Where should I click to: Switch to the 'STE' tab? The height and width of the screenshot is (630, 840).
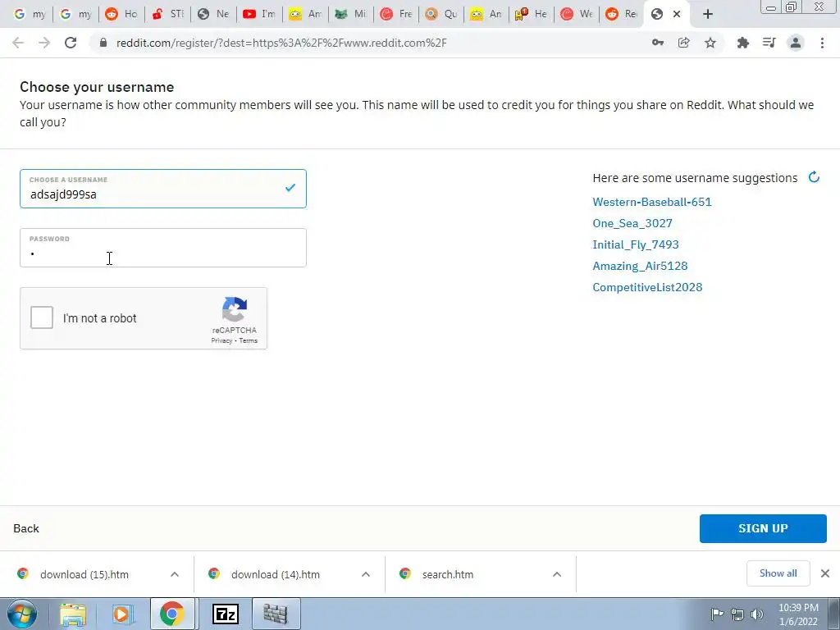click(167, 15)
